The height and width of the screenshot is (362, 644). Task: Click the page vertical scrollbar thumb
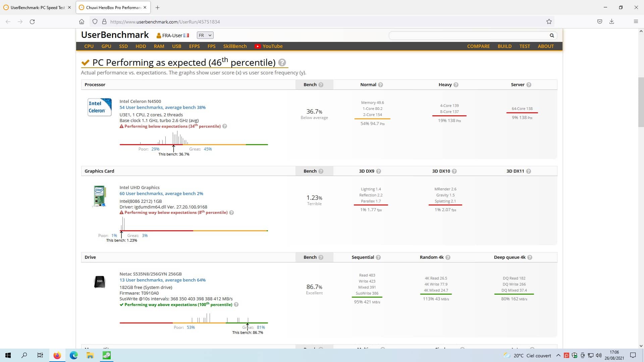pos(641,102)
